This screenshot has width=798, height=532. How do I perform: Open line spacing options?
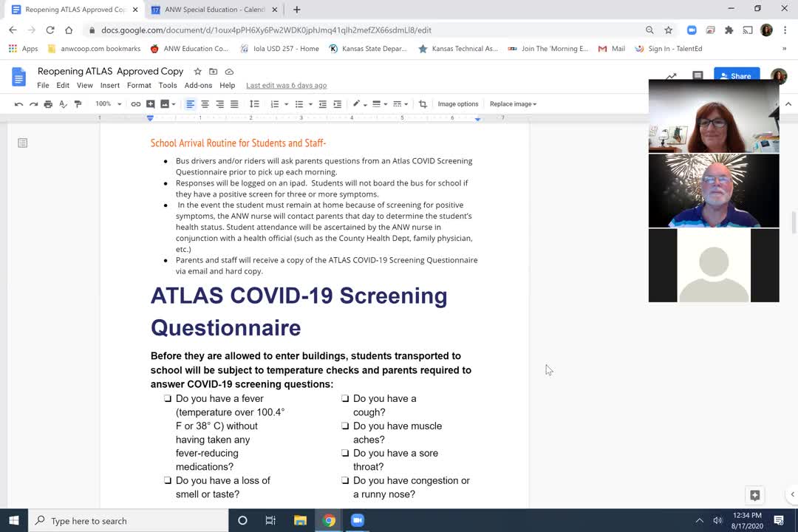point(254,104)
